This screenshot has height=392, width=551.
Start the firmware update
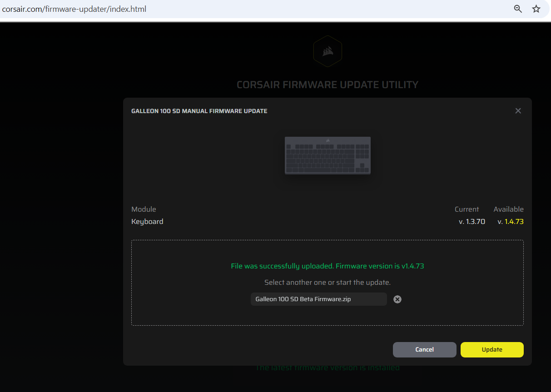(x=492, y=350)
